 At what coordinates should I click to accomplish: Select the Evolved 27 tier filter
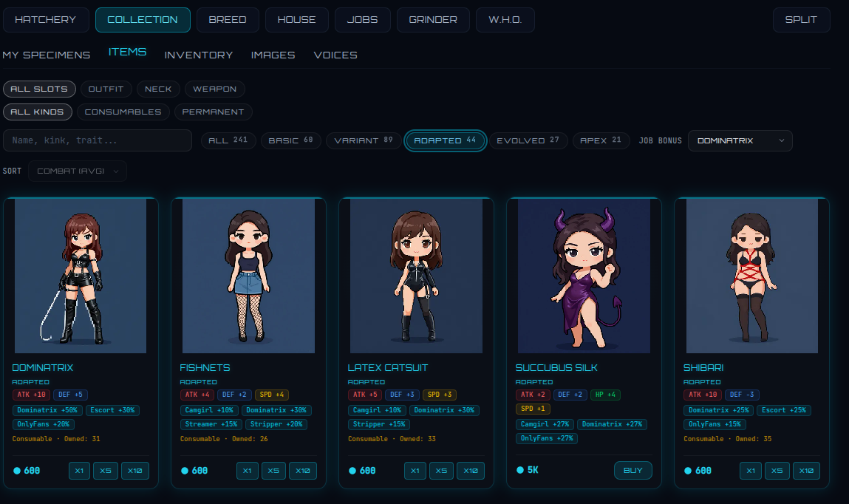[528, 140]
